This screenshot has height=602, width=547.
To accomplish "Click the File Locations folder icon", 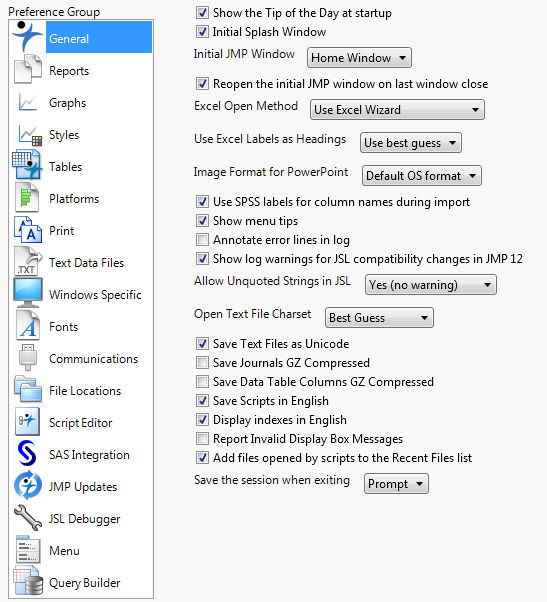I will pyautogui.click(x=28, y=389).
